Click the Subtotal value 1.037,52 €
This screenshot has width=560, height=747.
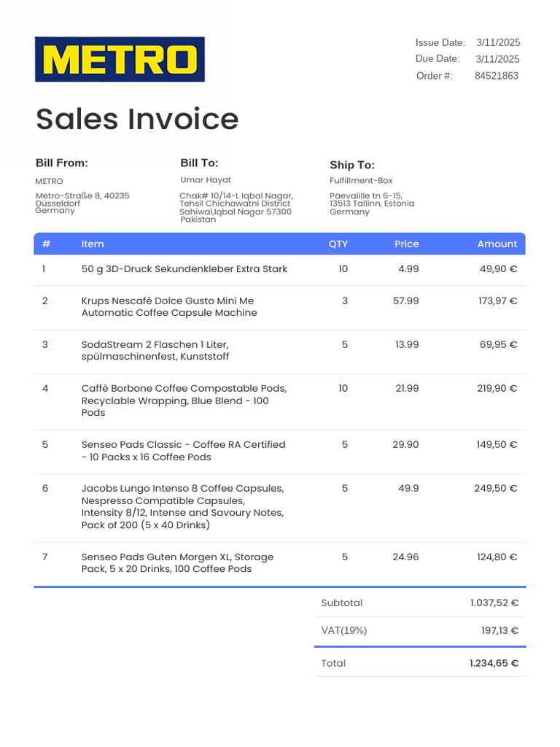(494, 603)
